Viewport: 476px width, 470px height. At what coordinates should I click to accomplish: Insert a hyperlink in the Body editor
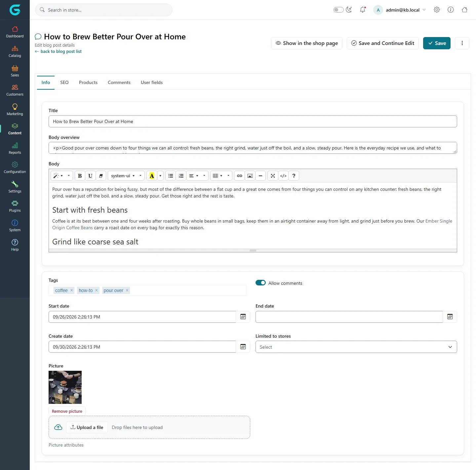click(240, 176)
